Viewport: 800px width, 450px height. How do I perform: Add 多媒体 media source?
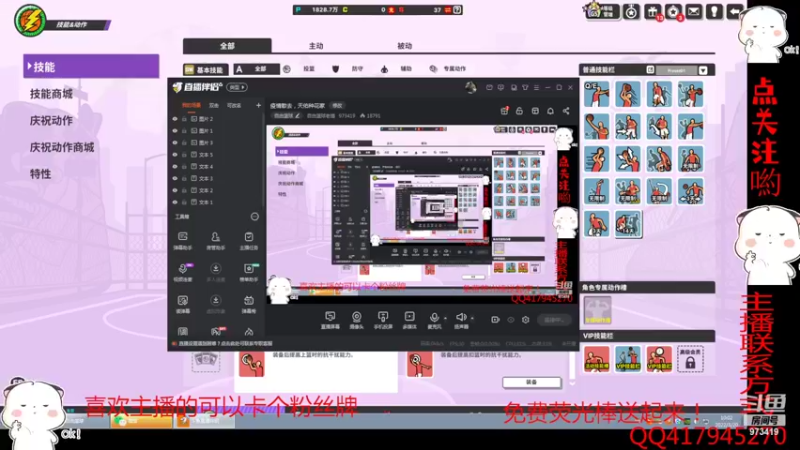pos(409,320)
